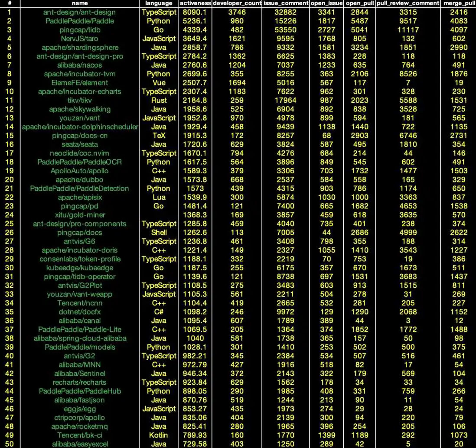476x448 pixels.
Task: Select the pingcap/tidb repository entry
Action: (x=79, y=30)
